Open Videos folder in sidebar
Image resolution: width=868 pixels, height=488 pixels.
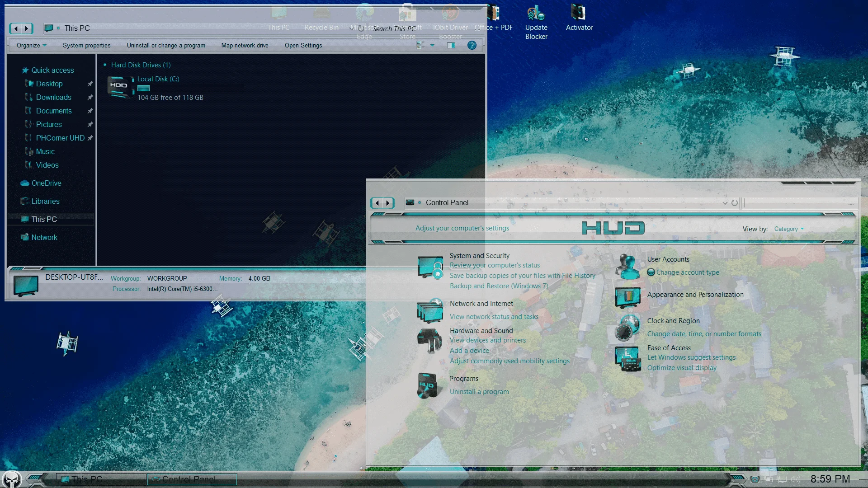tap(47, 165)
